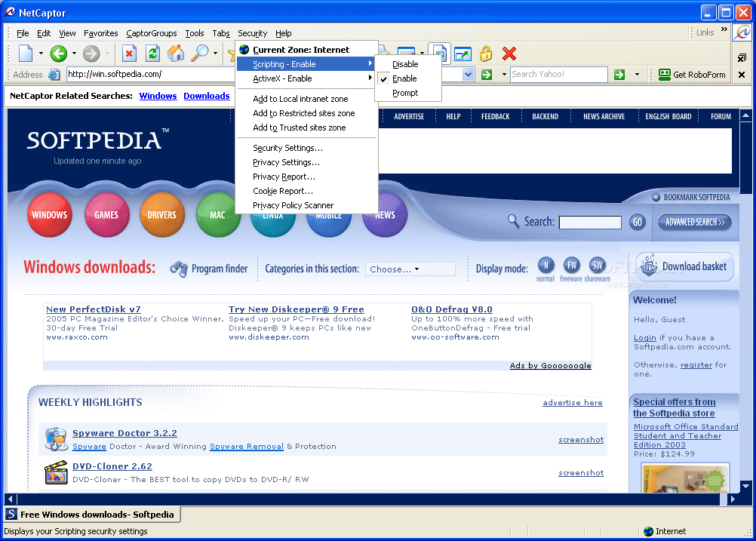Click the highlighted document toolbar icon
The height and width of the screenshot is (541, 756).
[439, 53]
